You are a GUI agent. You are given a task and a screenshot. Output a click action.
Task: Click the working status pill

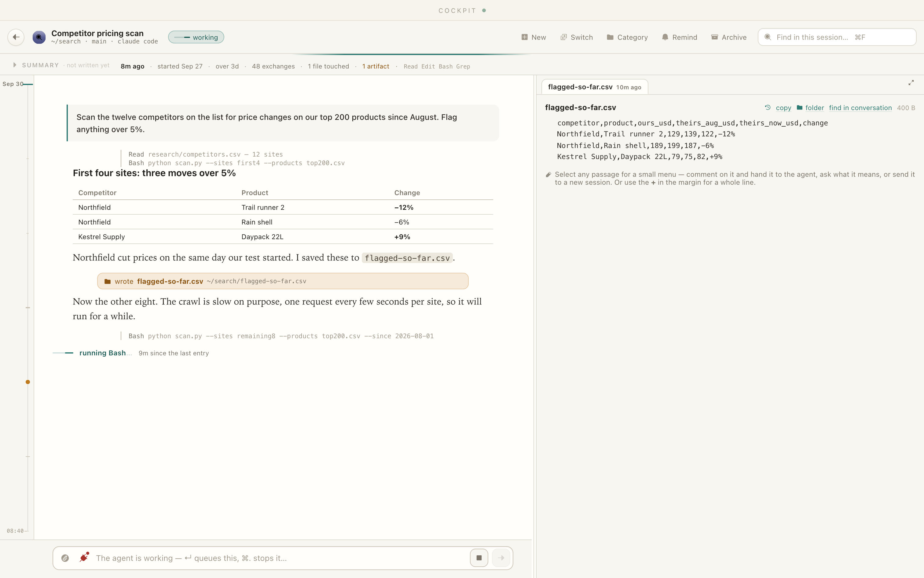click(196, 37)
